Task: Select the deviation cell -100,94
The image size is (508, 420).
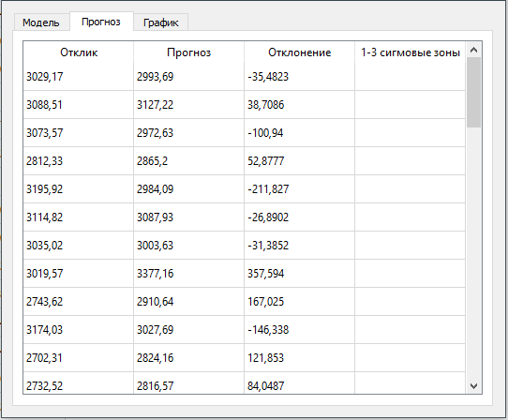Action: pos(299,133)
